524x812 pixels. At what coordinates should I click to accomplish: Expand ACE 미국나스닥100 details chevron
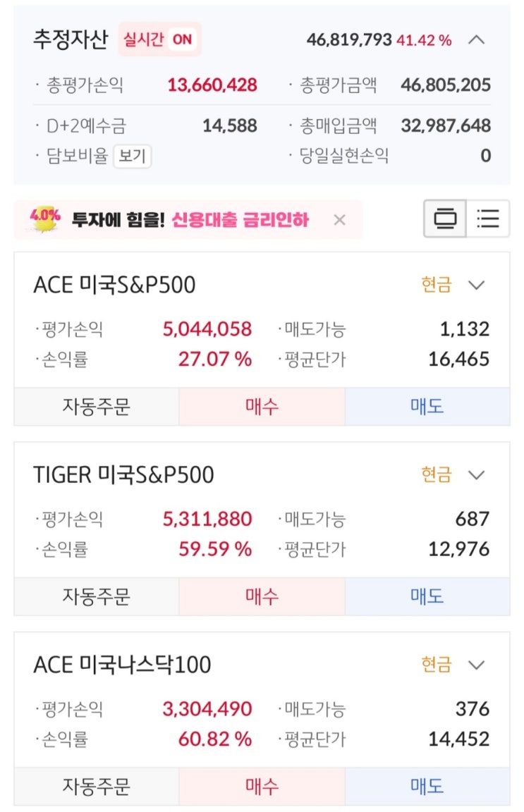477,665
